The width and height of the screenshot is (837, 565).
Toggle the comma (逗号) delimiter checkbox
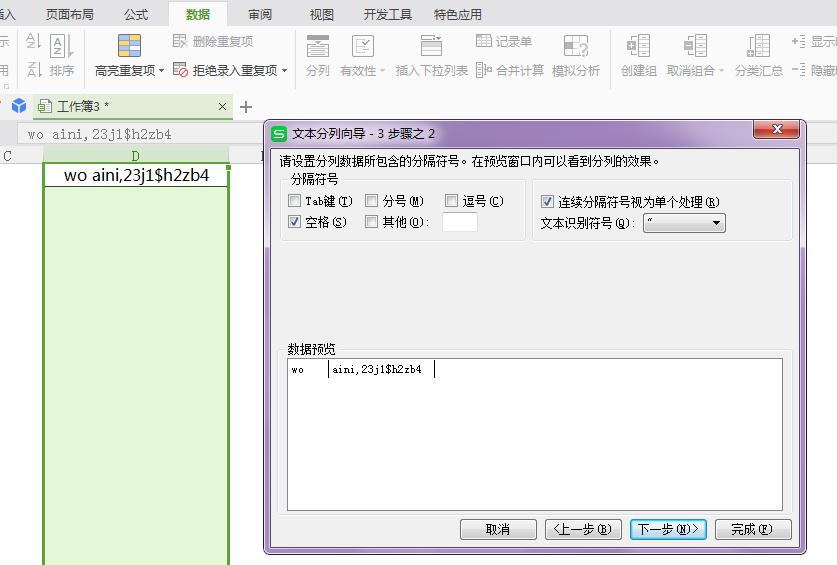click(x=451, y=201)
